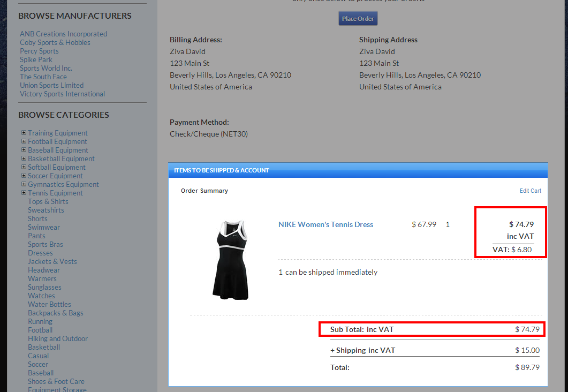Choose the Shoes & Foot Care subcategory
Image resolution: width=568 pixels, height=392 pixels.
point(56,381)
